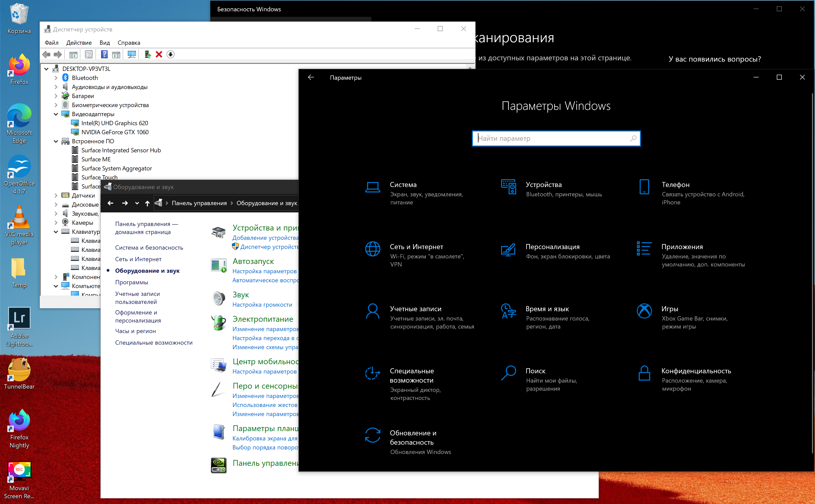Open Персонализация in Settings
This screenshot has height=504, width=815.
click(555, 251)
